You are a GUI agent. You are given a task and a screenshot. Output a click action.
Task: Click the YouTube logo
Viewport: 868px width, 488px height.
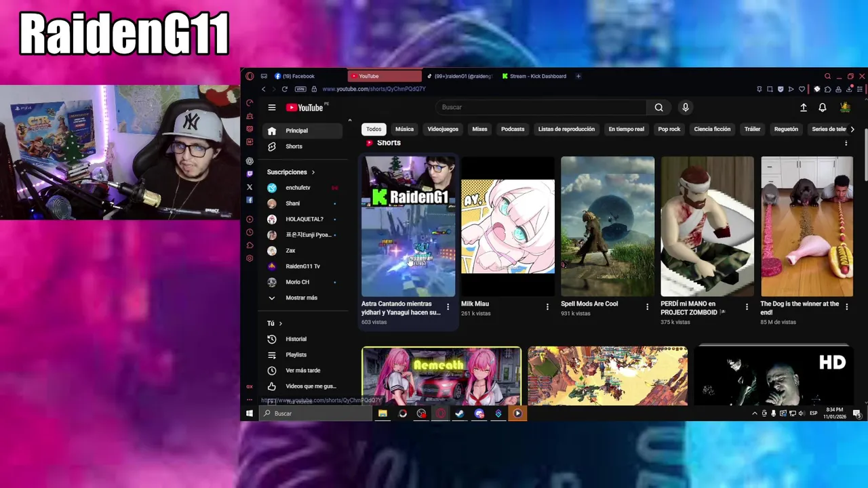[304, 107]
